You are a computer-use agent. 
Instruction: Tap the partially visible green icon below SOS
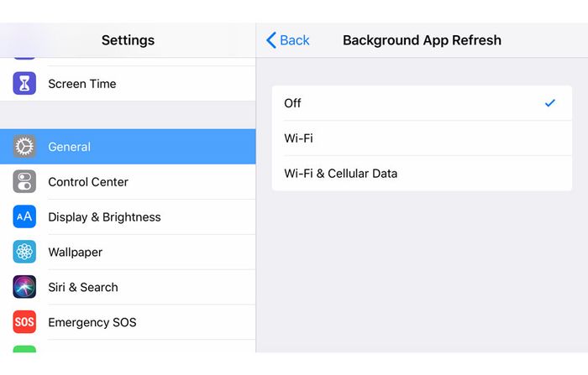(x=24, y=349)
